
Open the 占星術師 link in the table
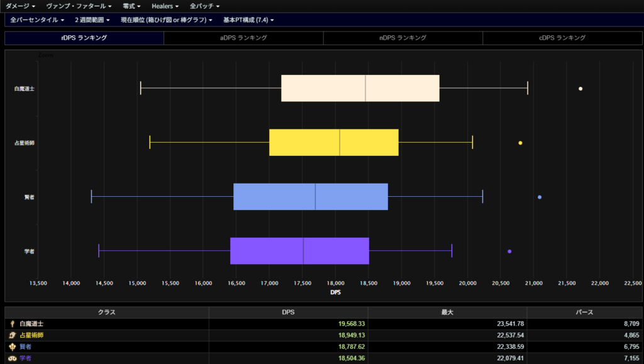(x=31, y=335)
